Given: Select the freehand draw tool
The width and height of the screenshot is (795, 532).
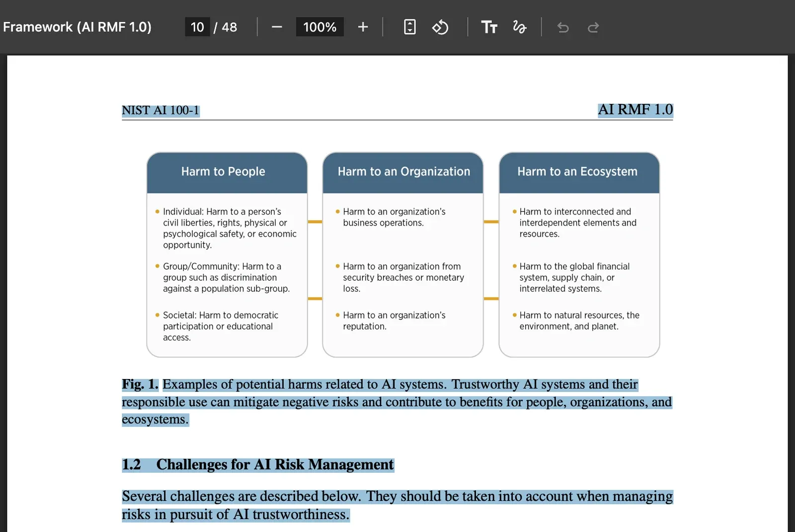Looking at the screenshot, I should point(519,27).
